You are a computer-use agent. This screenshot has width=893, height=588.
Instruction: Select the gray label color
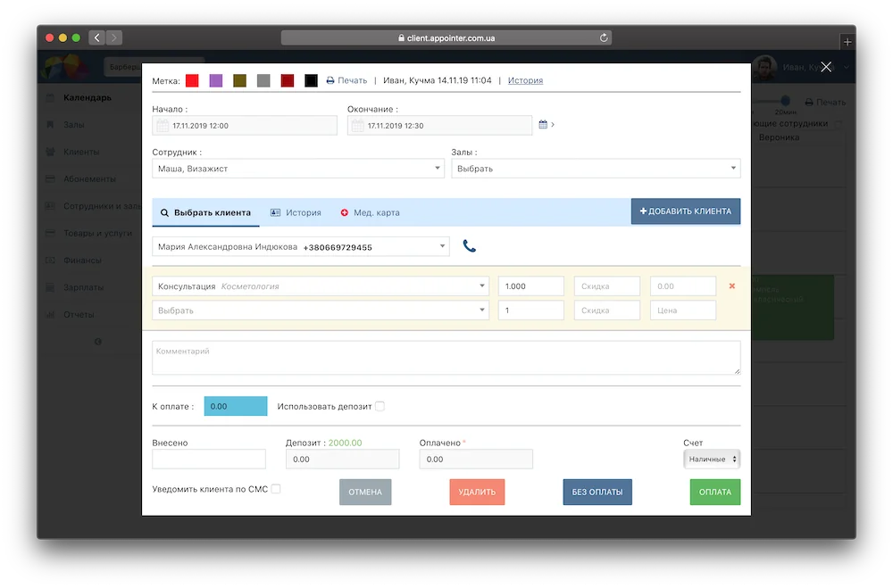[x=263, y=80]
